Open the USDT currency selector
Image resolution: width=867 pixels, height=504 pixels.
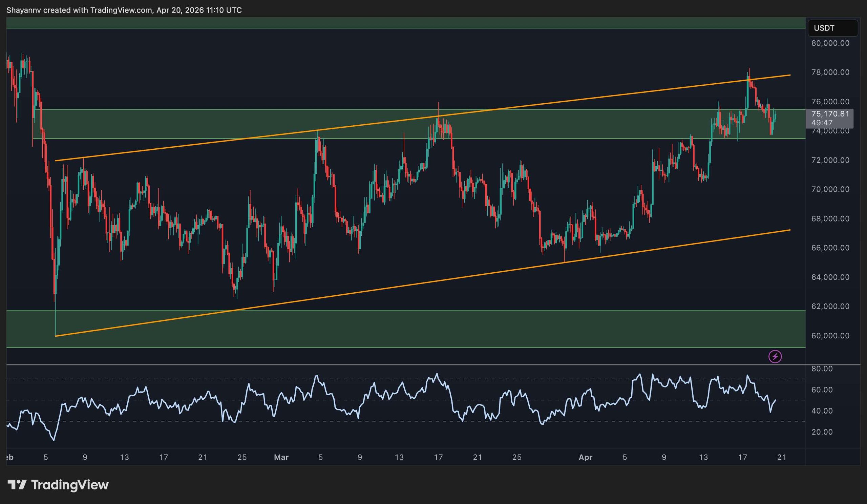pos(832,28)
